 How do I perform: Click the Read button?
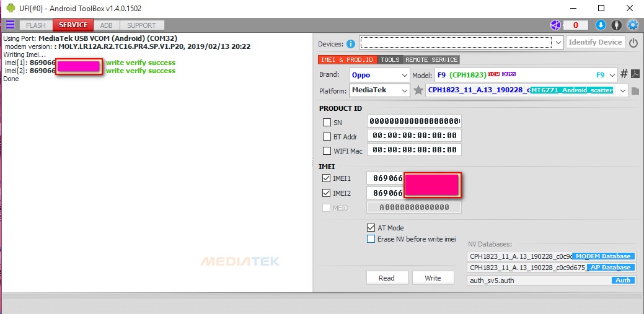pos(387,278)
